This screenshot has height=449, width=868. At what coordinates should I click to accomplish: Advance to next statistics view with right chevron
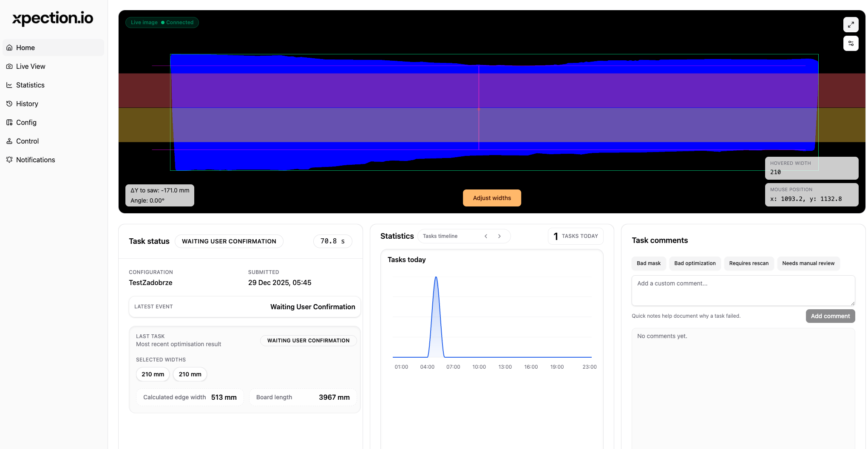(499, 236)
